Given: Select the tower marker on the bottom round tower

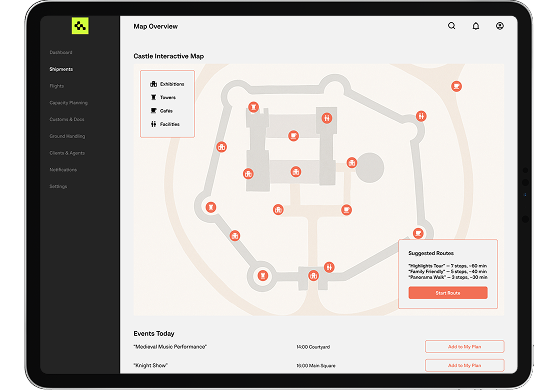Looking at the screenshot, I should (x=263, y=276).
